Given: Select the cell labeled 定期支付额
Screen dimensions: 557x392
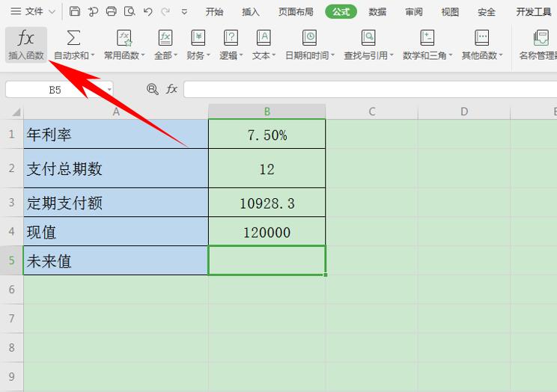Looking at the screenshot, I should 116,203.
